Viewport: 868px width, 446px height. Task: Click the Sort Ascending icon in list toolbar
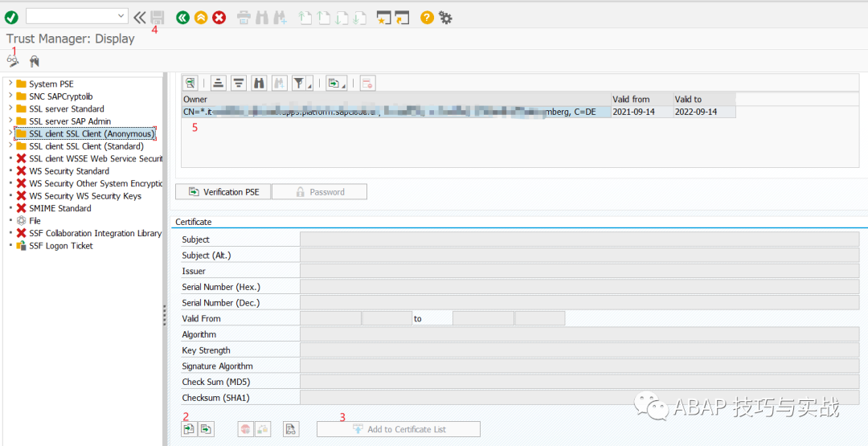[218, 83]
